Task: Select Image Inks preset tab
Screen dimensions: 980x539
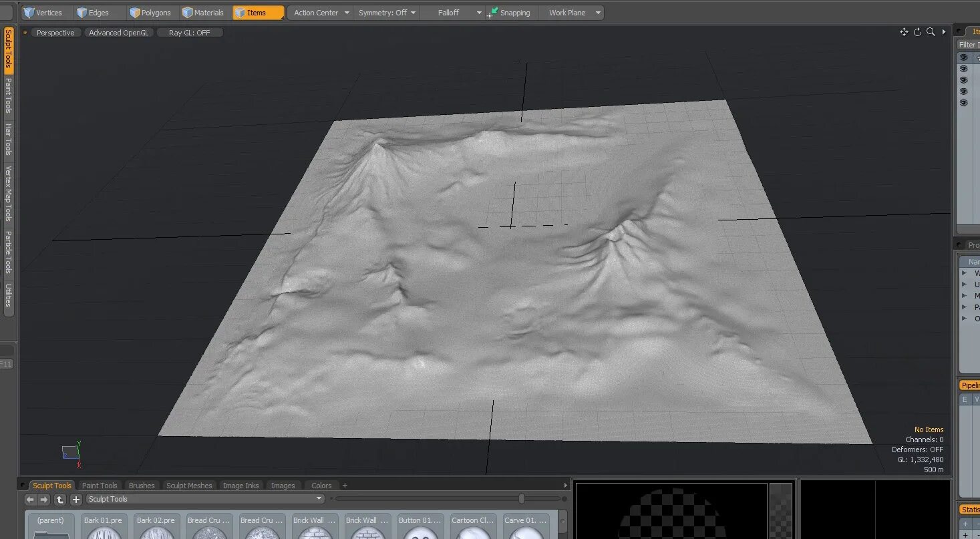Action: point(240,486)
